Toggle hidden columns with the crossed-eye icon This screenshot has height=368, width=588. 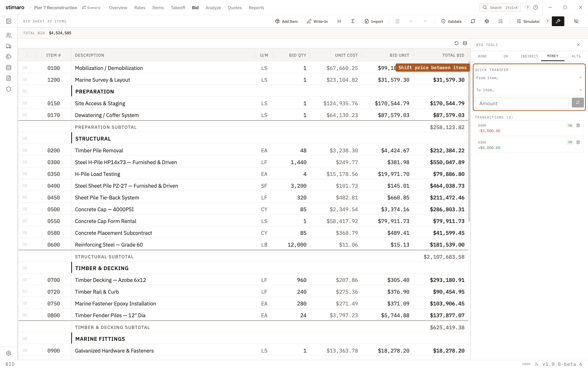[576, 21]
